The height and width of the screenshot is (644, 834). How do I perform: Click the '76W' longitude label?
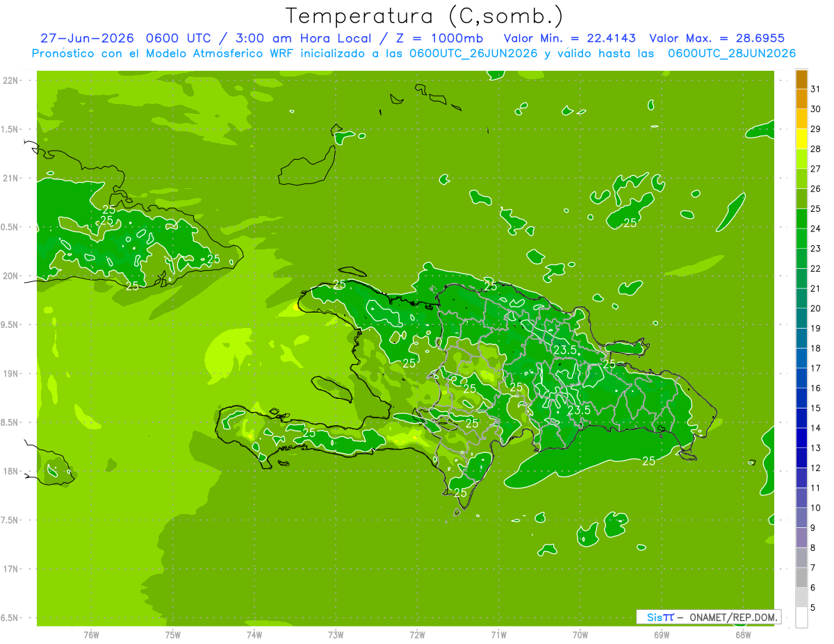[91, 634]
